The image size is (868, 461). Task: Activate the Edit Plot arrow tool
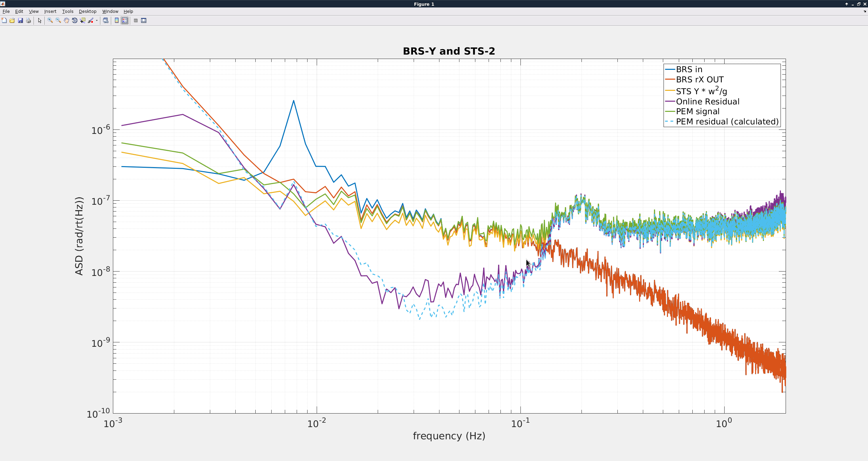[40, 21]
